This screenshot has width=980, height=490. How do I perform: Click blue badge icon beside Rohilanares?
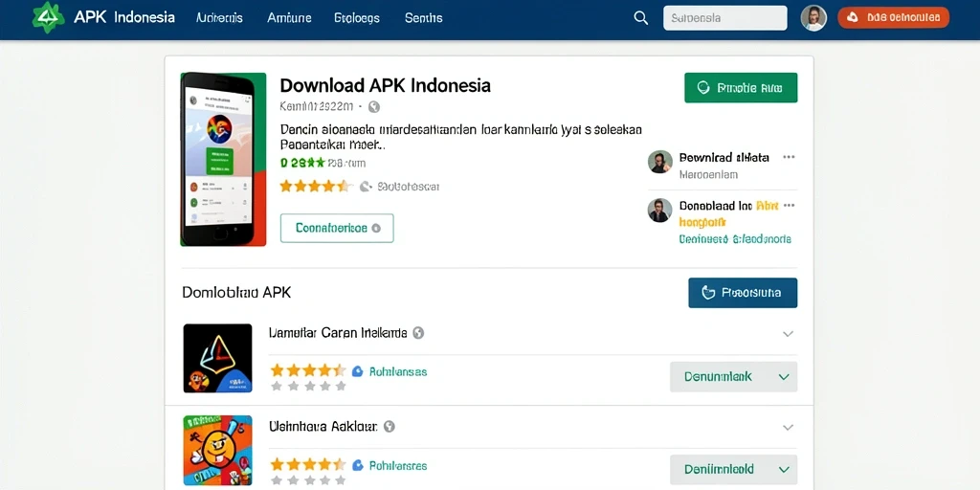(x=358, y=465)
